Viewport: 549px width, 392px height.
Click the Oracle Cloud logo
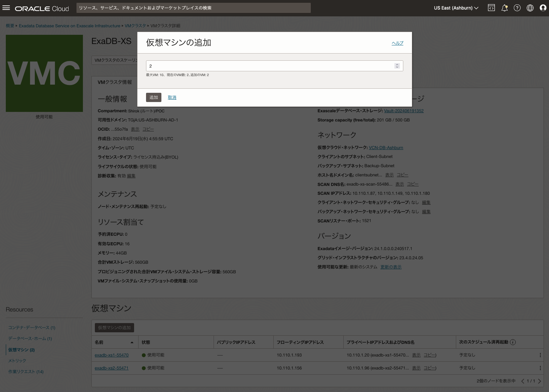coord(42,9)
